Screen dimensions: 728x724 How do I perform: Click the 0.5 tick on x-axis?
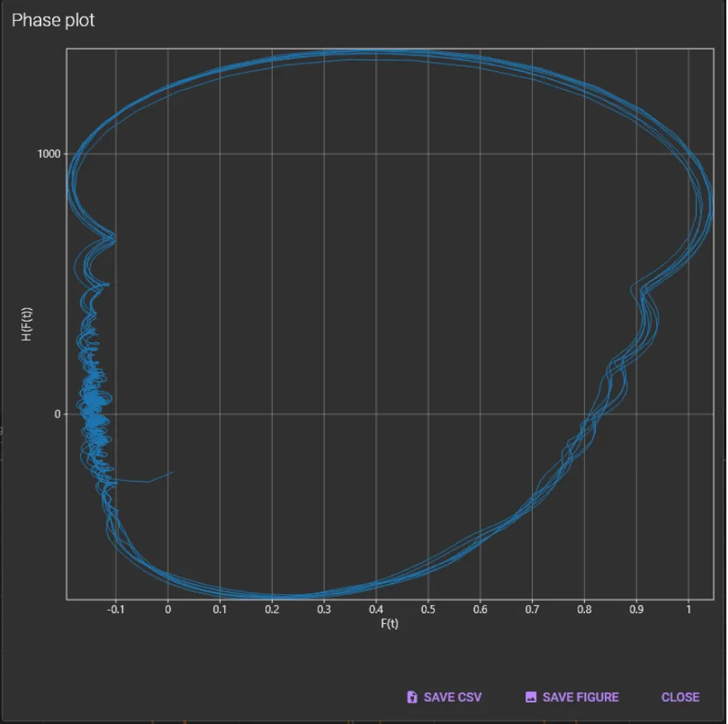tap(428, 610)
